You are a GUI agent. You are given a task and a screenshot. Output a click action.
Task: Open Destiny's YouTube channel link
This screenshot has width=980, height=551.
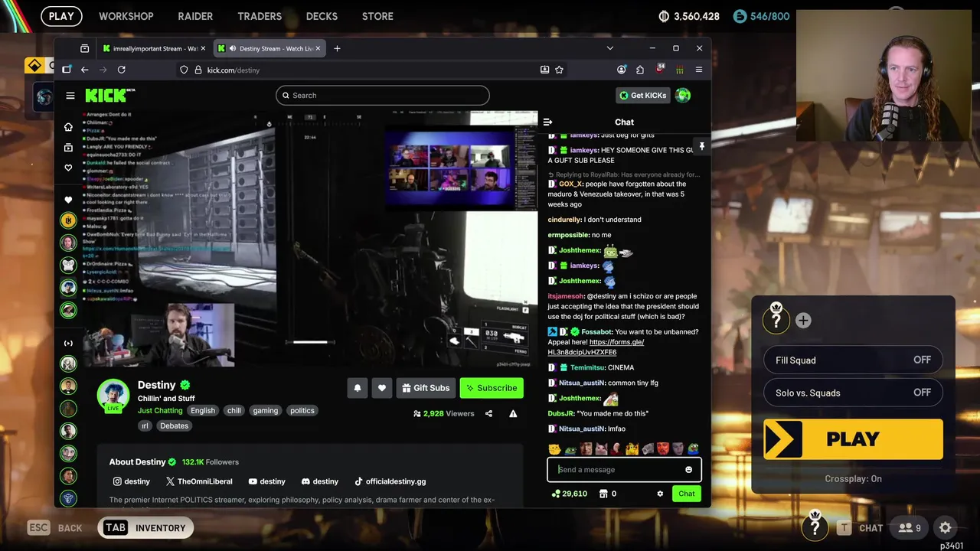[x=266, y=481]
